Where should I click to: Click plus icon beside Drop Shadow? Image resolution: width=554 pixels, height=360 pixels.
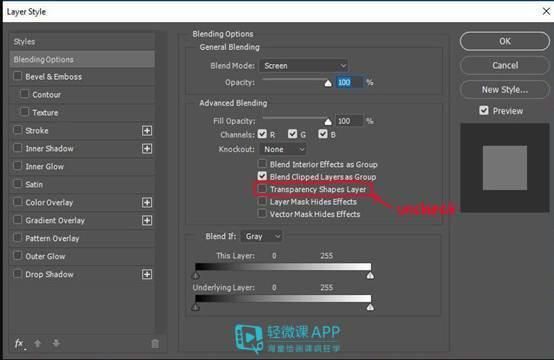tap(147, 274)
